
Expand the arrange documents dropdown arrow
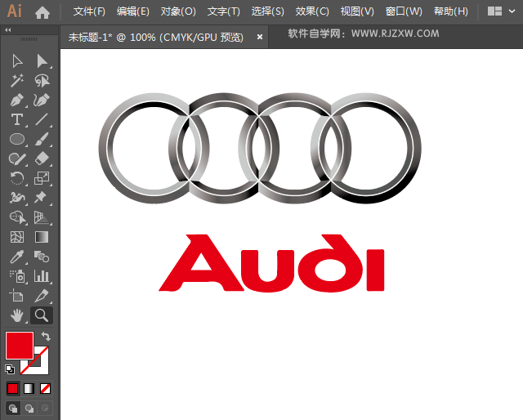click(512, 11)
